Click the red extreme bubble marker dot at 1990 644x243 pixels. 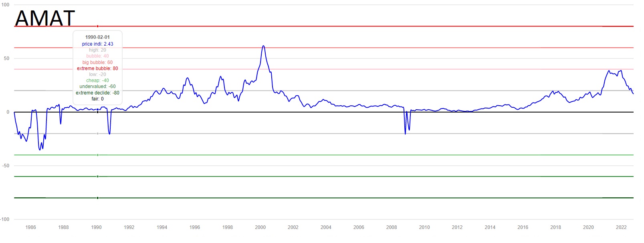pyautogui.click(x=97, y=26)
